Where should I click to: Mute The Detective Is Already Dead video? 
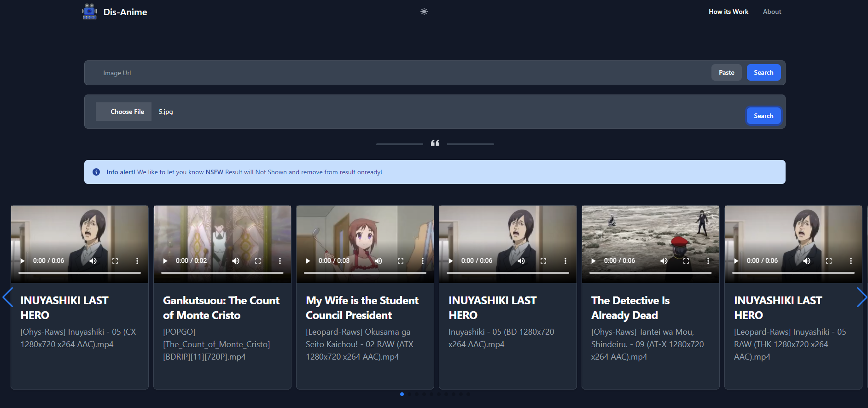[664, 261]
